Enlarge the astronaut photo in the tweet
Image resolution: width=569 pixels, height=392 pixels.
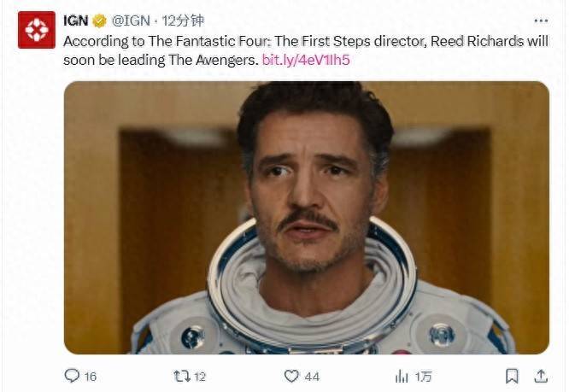point(306,217)
